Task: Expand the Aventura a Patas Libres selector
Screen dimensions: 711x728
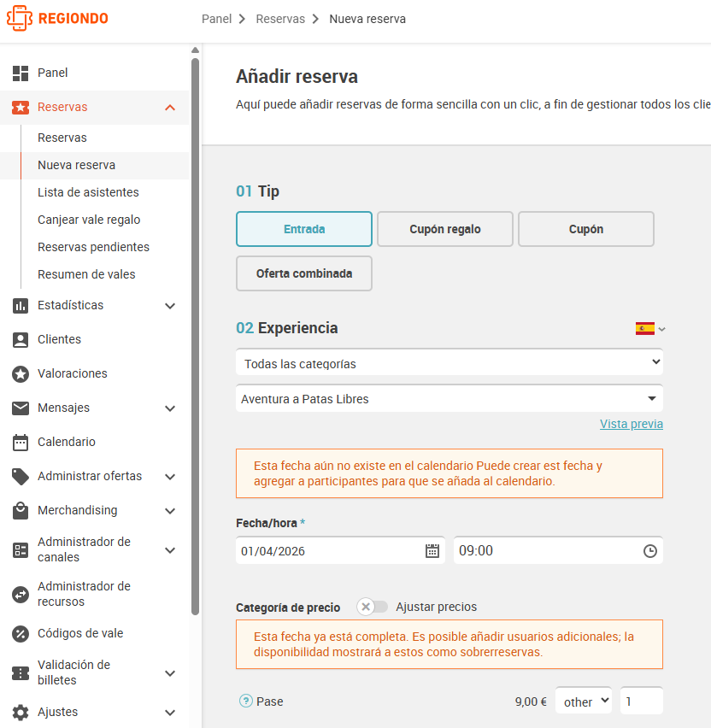Action: point(450,398)
